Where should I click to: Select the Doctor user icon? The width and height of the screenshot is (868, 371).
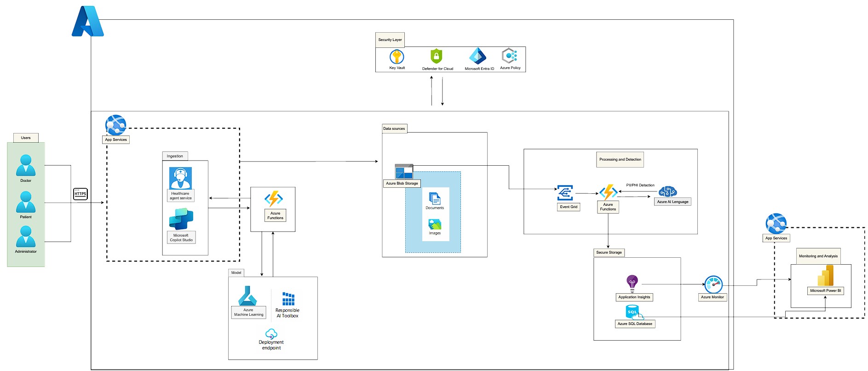[26, 165]
